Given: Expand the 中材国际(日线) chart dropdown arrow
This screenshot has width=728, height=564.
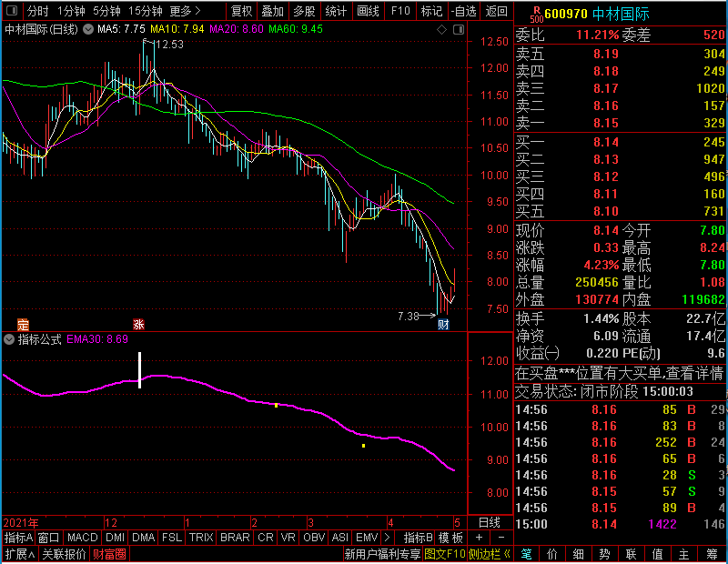Looking at the screenshot, I should tap(87, 29).
